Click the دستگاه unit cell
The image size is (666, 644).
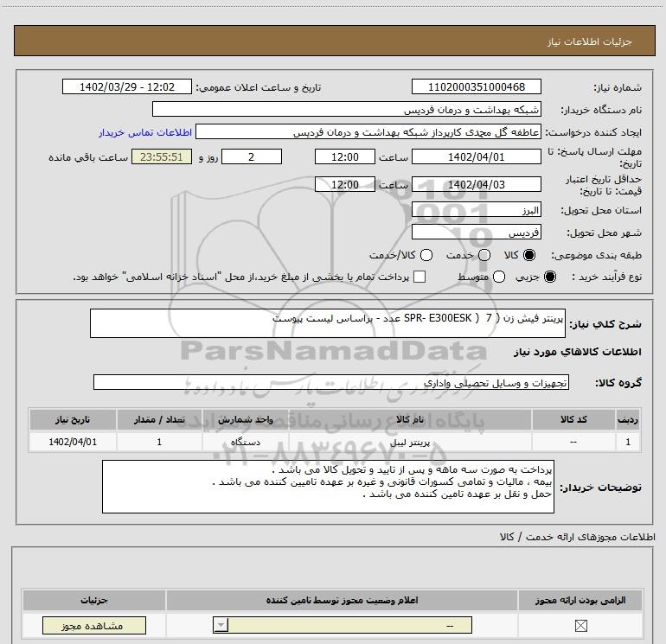point(245,442)
